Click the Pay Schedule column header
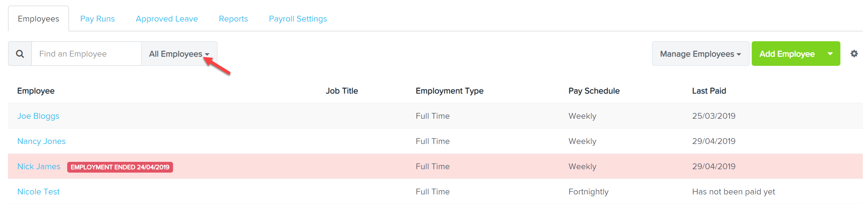The width and height of the screenshot is (868, 204). (594, 91)
